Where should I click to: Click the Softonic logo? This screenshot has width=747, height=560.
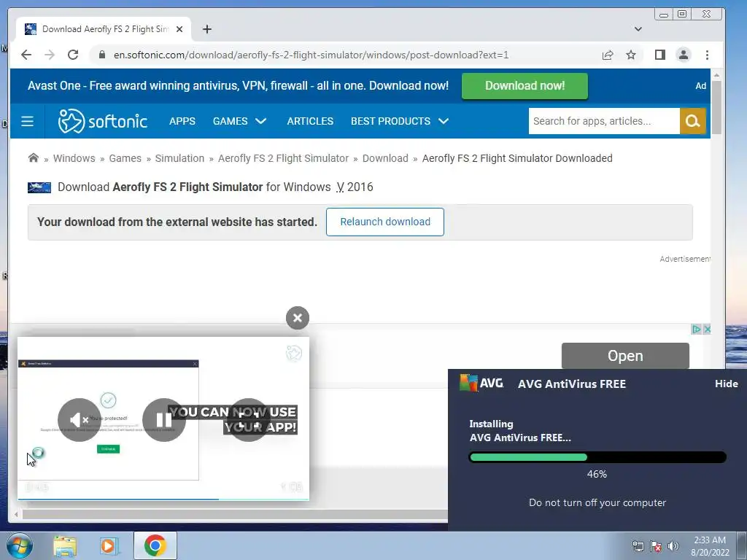103,121
